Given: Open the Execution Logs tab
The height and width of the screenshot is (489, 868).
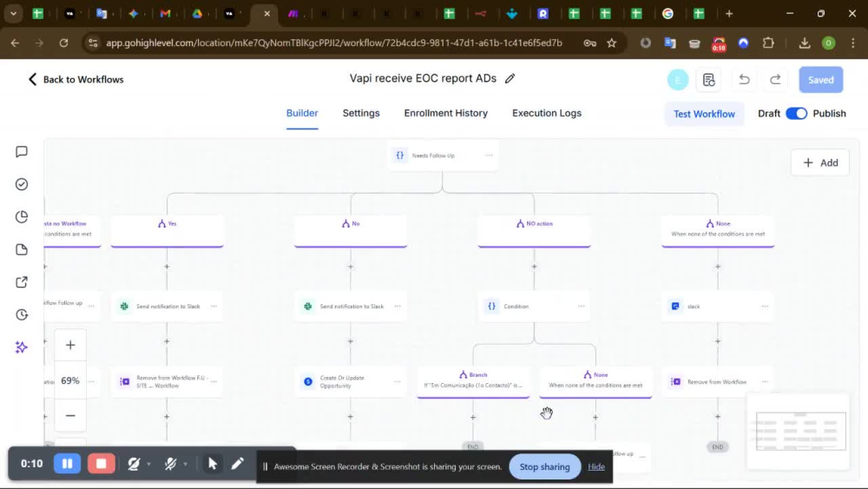Looking at the screenshot, I should point(546,113).
